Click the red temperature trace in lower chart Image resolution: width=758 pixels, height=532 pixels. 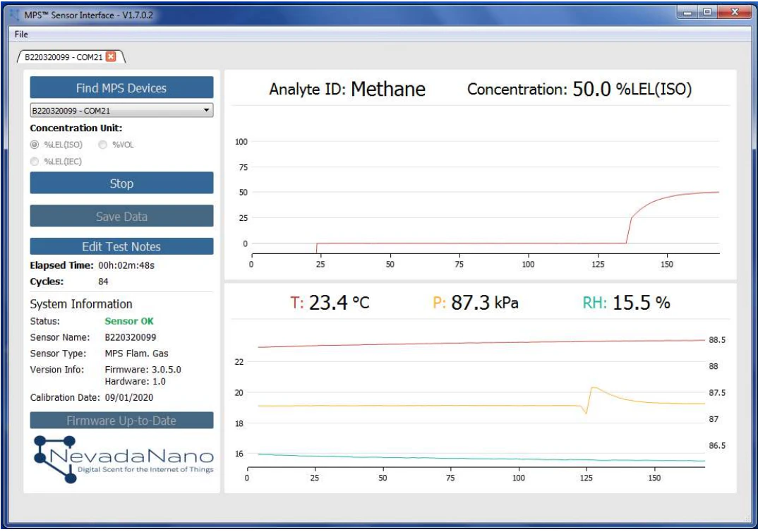[x=481, y=343]
